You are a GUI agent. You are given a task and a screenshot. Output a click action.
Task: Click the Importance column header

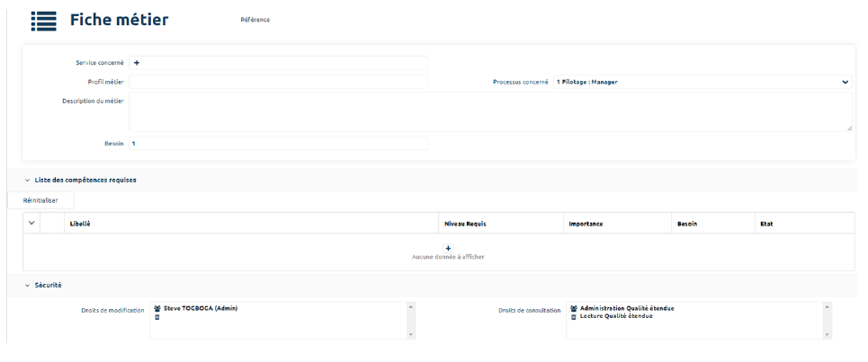point(586,224)
